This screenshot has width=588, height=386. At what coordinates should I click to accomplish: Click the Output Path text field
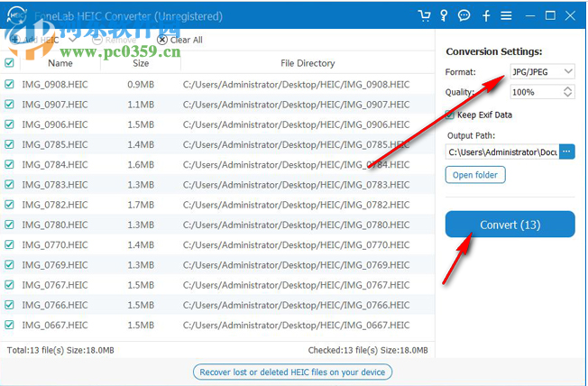(502, 152)
